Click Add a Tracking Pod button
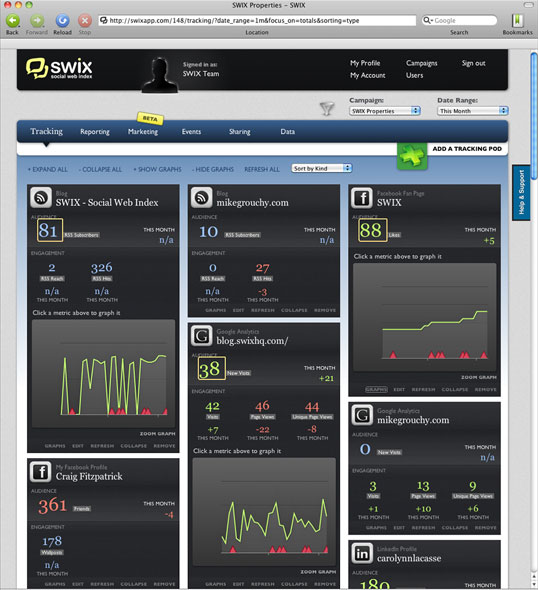 467,149
